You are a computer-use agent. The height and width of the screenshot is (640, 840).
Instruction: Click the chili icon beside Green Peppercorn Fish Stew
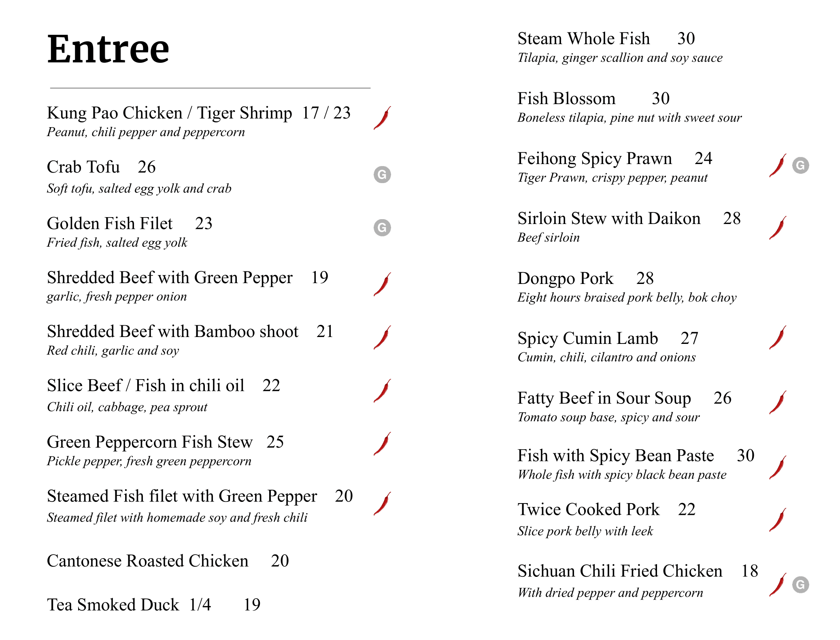(x=383, y=444)
